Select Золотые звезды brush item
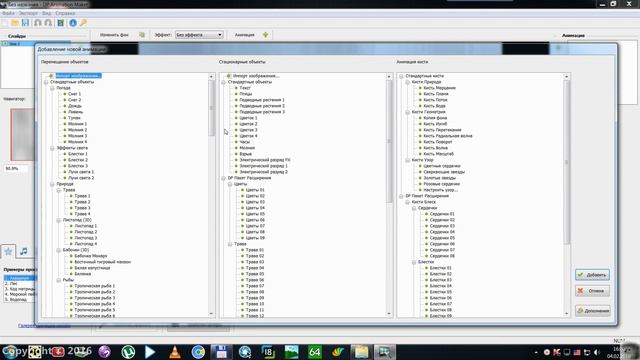Image resolution: width=640 pixels, height=360 pixels. click(x=440, y=178)
